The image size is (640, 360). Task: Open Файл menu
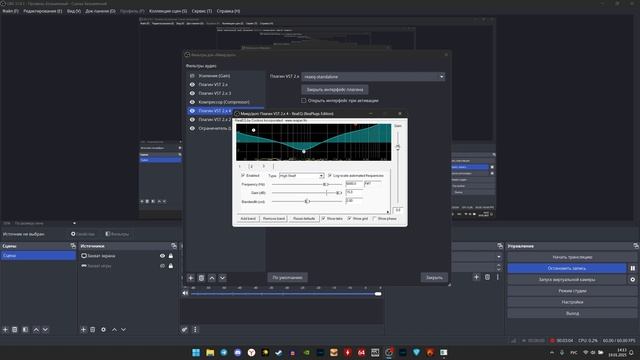11,11
